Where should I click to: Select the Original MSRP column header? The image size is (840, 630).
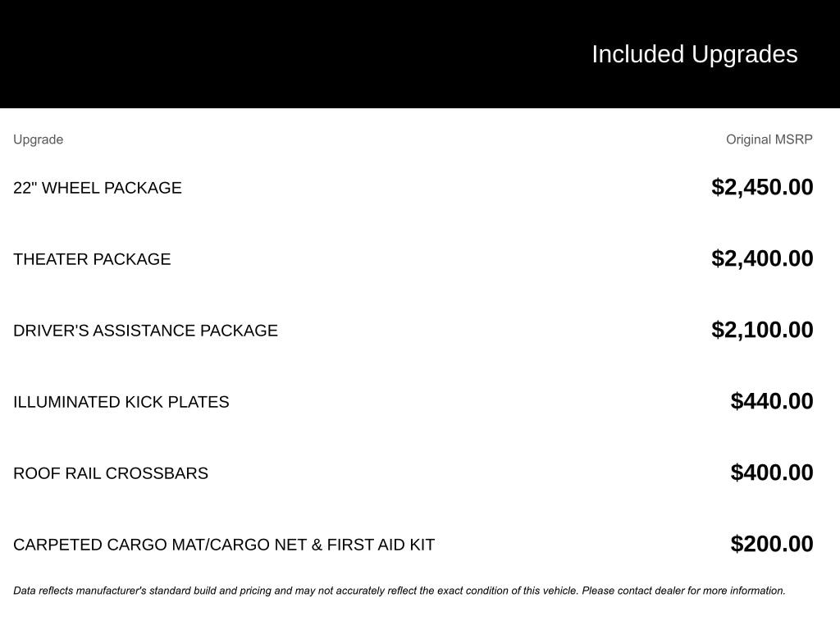(769, 139)
